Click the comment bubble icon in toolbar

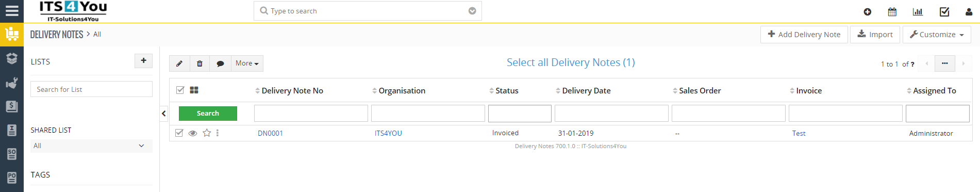point(221,63)
